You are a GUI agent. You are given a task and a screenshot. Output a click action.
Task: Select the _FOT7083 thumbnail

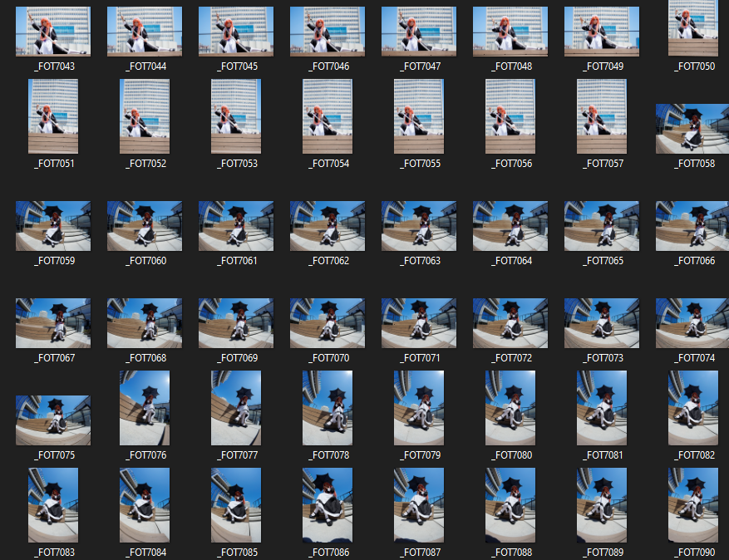click(x=53, y=505)
